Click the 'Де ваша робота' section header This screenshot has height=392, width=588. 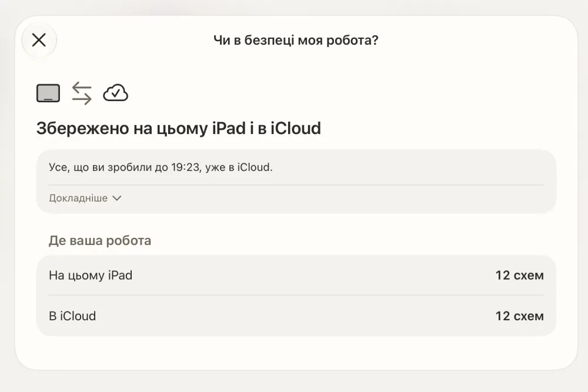coord(100,240)
